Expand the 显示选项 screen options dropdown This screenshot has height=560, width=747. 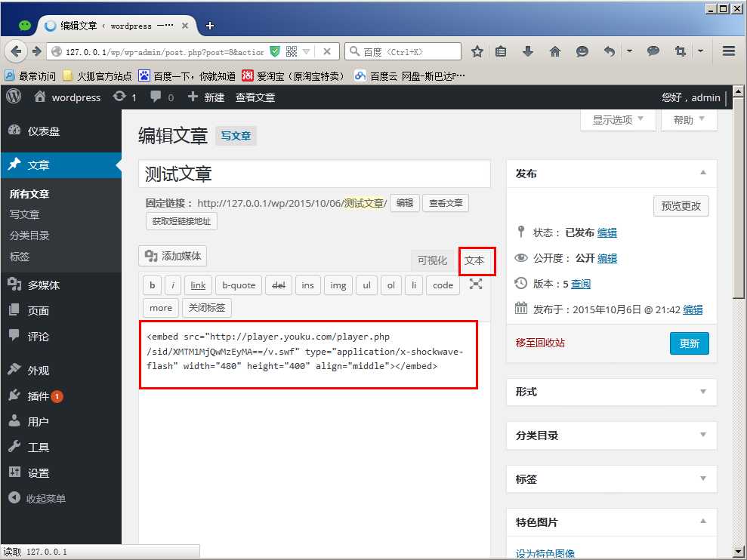[618, 119]
